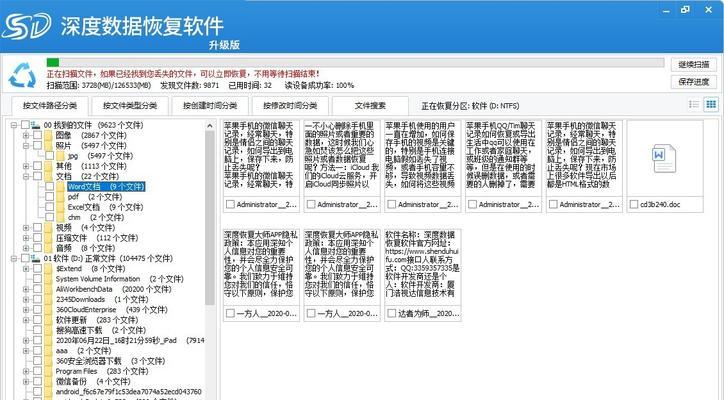Click the 保存进度 button
The image size is (724, 400).
click(694, 82)
